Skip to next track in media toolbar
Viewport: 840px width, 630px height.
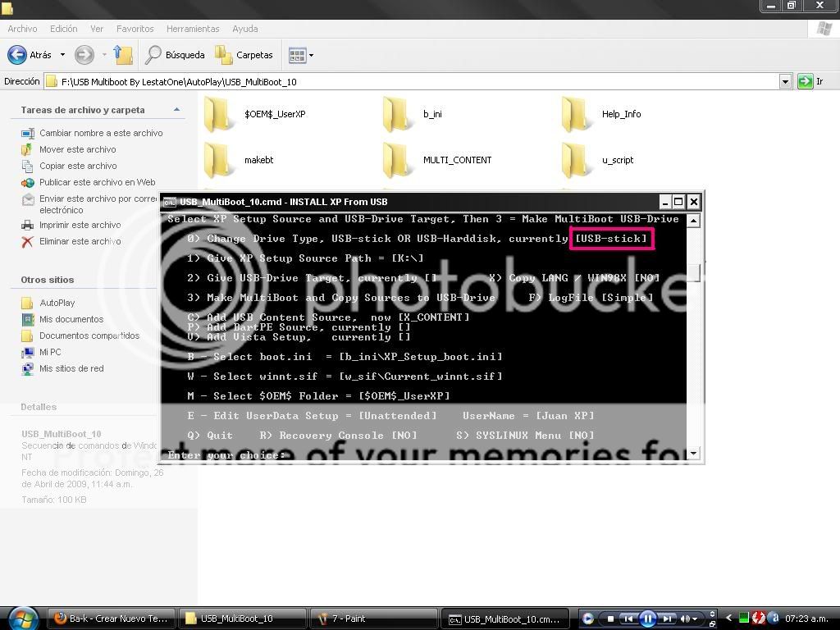666,619
